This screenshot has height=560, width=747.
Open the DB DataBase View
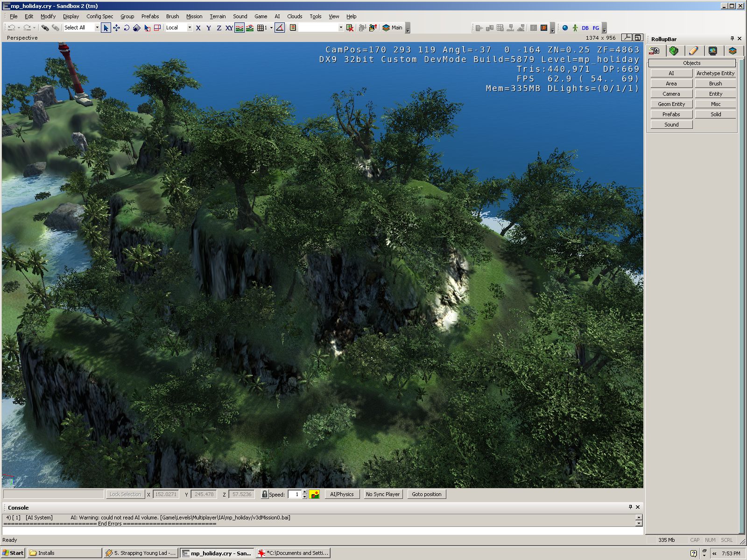[x=585, y=28]
